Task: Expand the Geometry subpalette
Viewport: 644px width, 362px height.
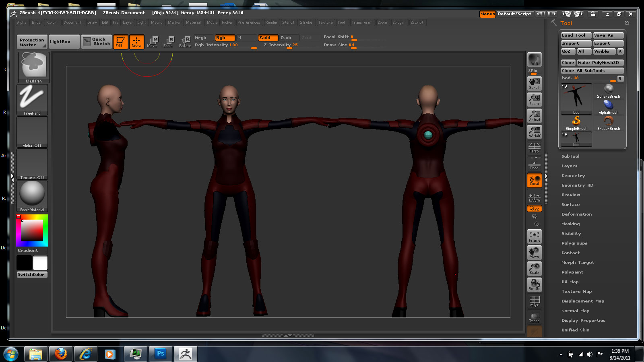Action: [573, 175]
